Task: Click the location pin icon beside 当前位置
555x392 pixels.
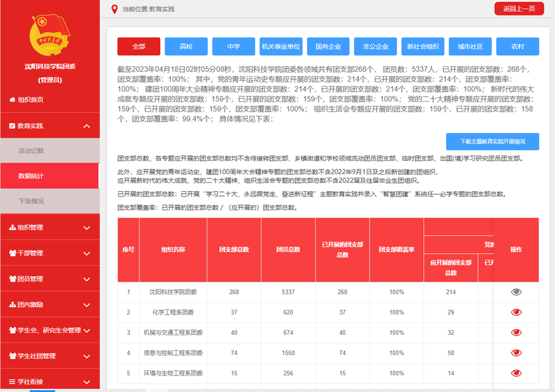Action: (114, 9)
